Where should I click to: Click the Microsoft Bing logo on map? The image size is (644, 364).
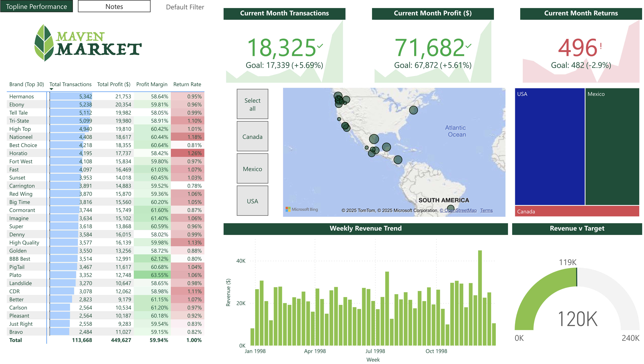tap(301, 209)
